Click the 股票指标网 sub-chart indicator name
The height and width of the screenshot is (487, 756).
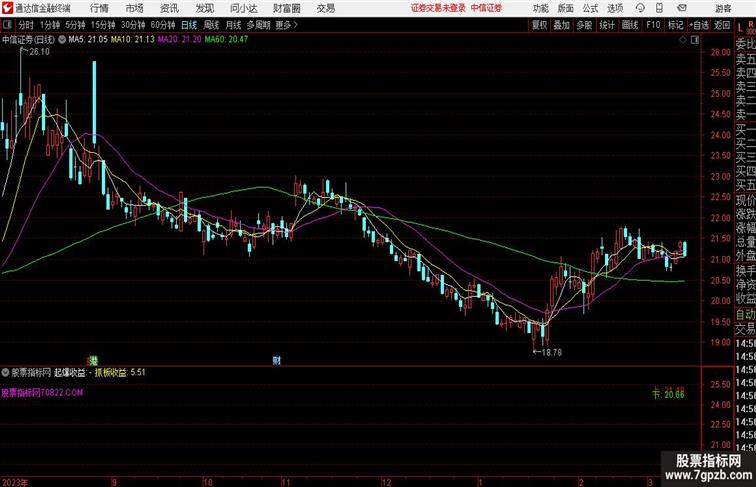coord(31,372)
